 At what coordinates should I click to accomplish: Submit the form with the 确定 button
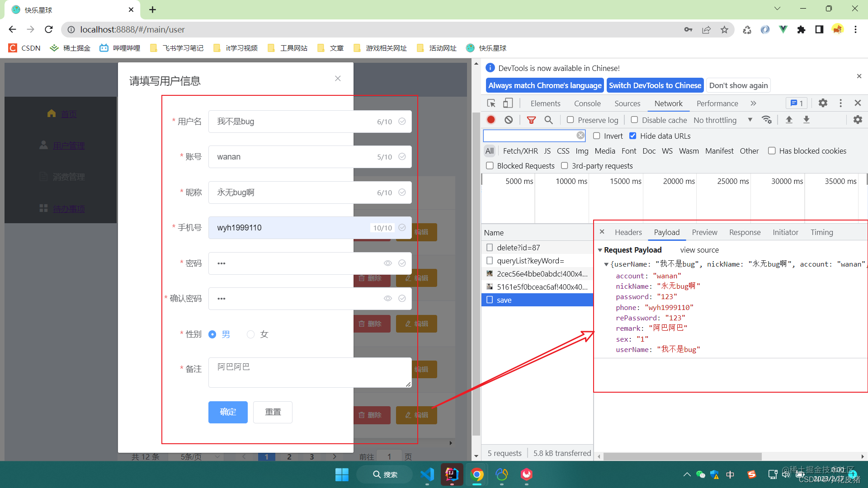click(228, 412)
